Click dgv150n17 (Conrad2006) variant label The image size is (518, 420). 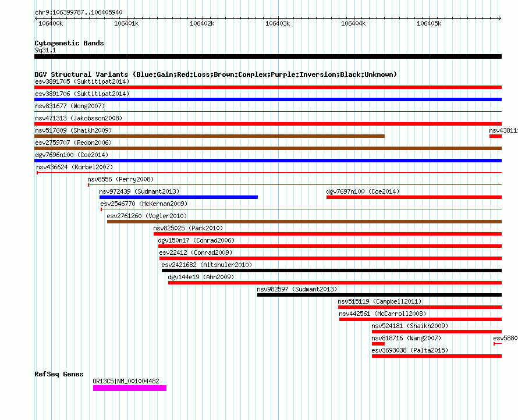click(196, 240)
